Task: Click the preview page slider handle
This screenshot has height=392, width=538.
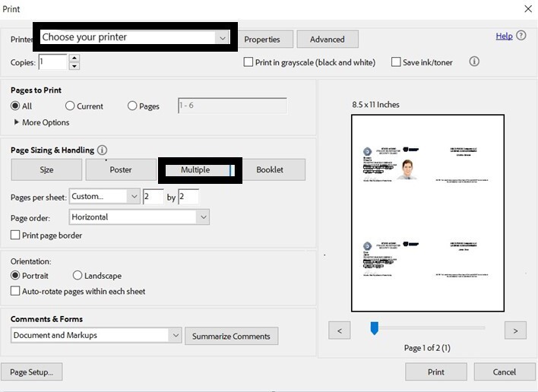Action: point(375,328)
